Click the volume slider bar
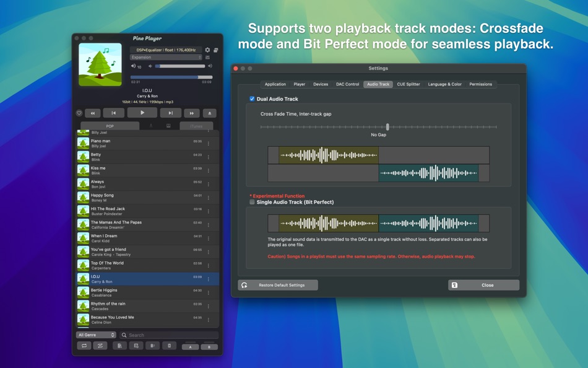This screenshot has width=588, height=368. tap(180, 66)
